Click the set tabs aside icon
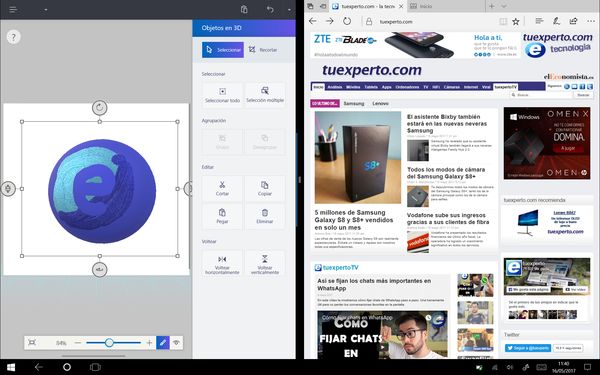Viewport: 600px width, 375px height. tap(323, 7)
